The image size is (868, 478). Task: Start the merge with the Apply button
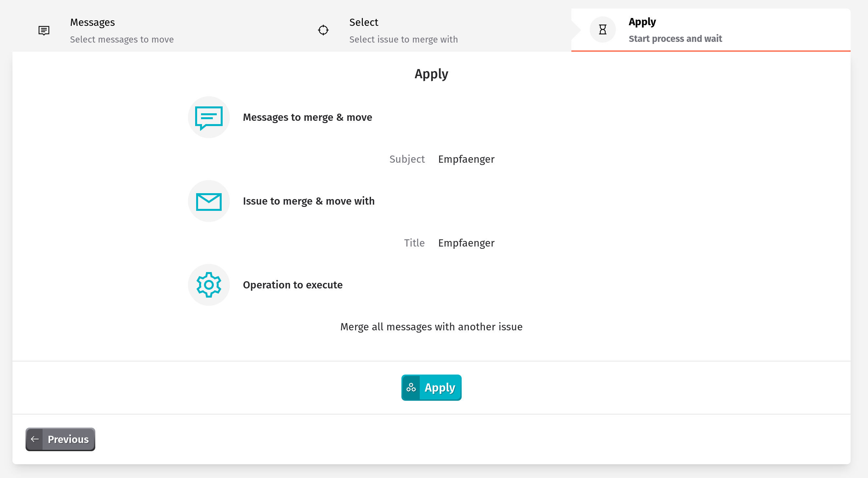coord(431,388)
